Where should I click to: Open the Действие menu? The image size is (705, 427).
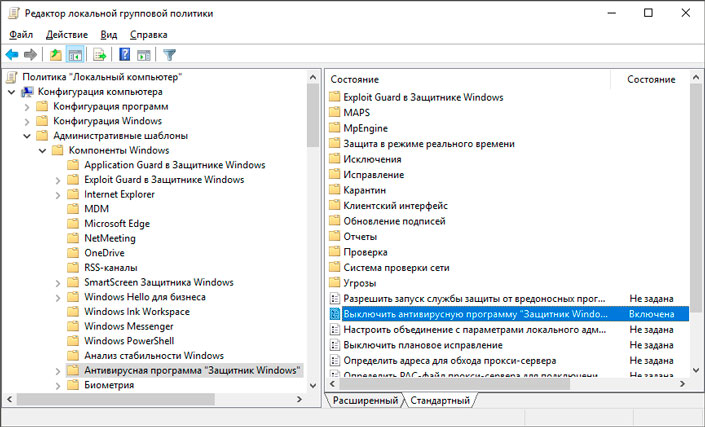(x=67, y=35)
